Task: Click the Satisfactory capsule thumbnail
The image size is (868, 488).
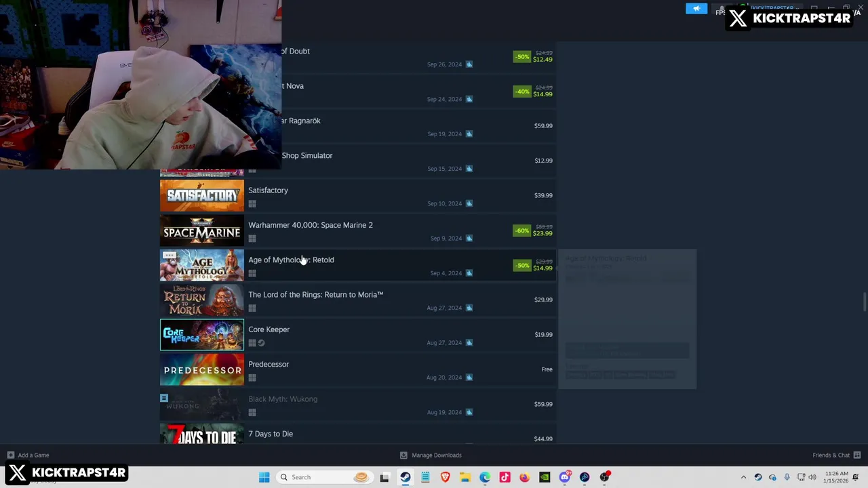Action: coord(202,195)
